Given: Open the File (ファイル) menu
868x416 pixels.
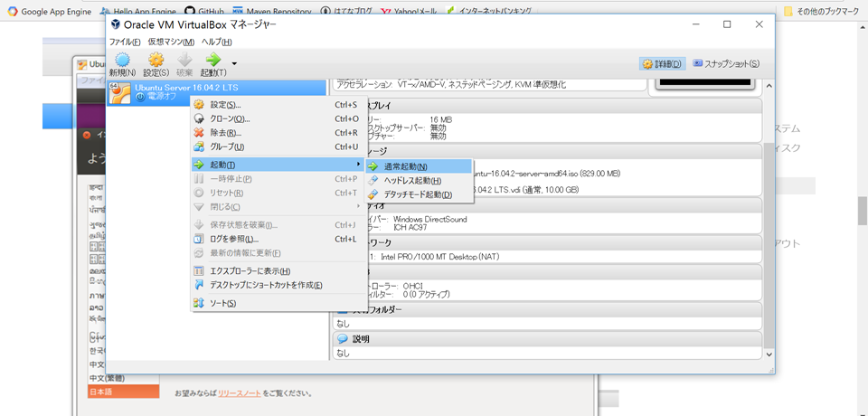Looking at the screenshot, I should [125, 42].
